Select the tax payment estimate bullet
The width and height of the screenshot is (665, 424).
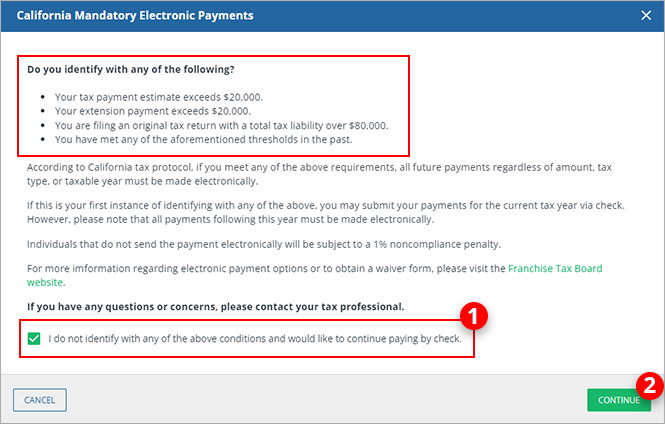click(146, 97)
